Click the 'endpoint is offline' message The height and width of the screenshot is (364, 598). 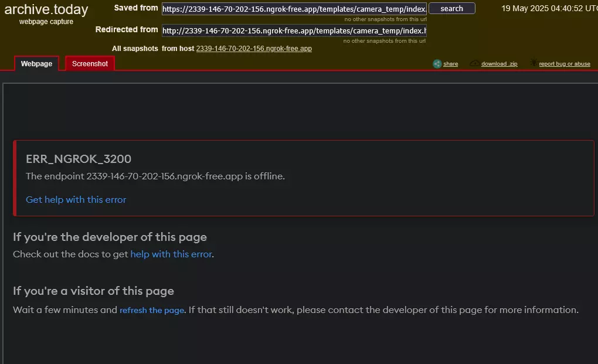(x=155, y=176)
